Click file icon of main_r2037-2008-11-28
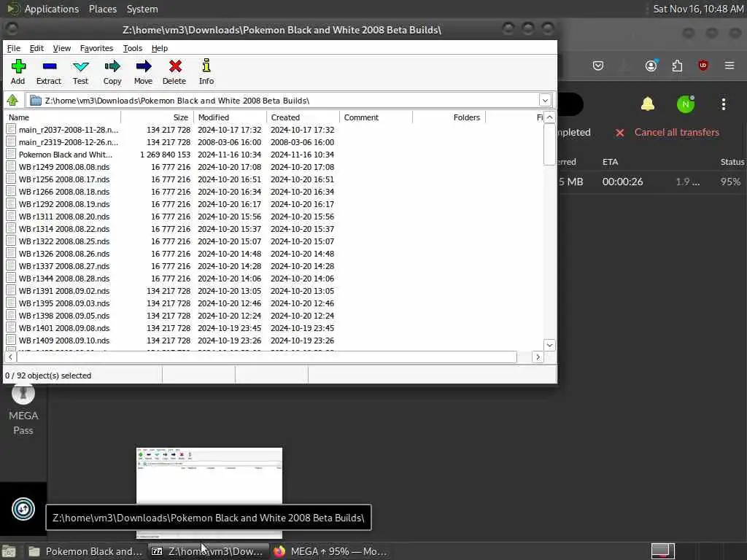This screenshot has width=747, height=560. (11, 130)
